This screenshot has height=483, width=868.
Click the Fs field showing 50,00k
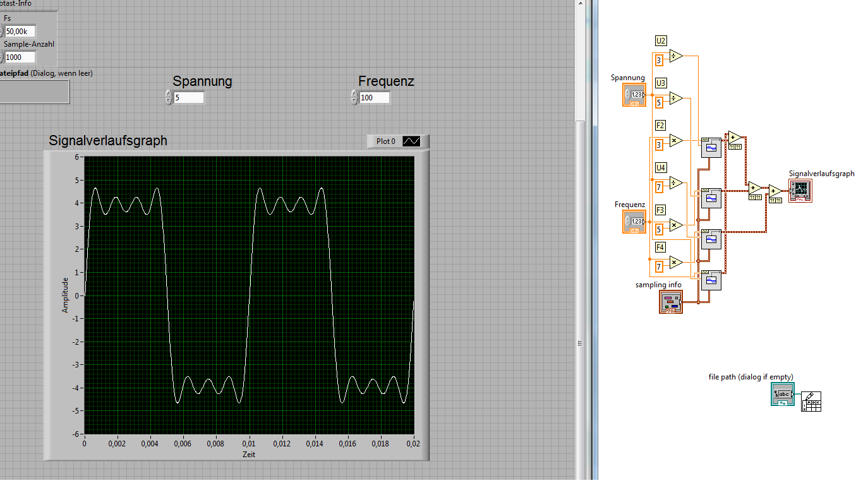(20, 31)
